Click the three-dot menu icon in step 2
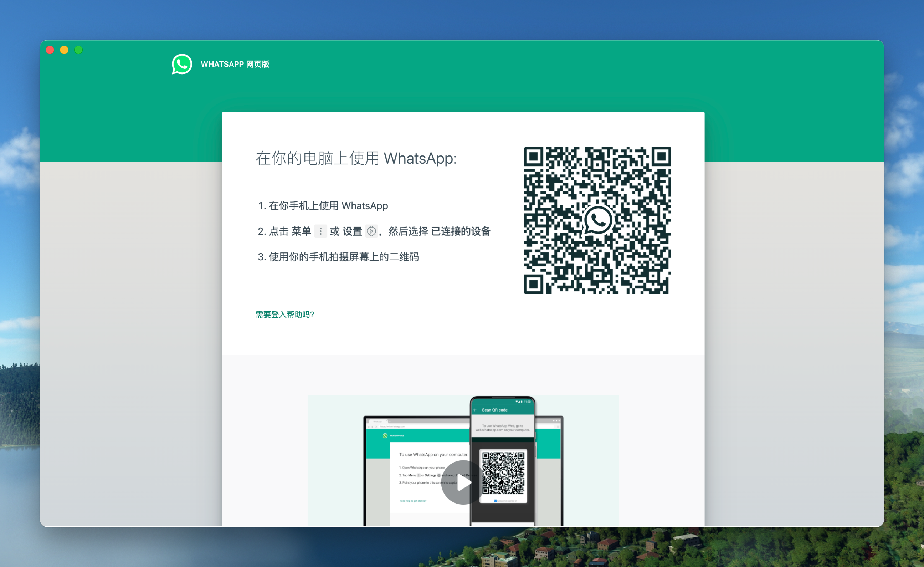924x567 pixels. [320, 231]
